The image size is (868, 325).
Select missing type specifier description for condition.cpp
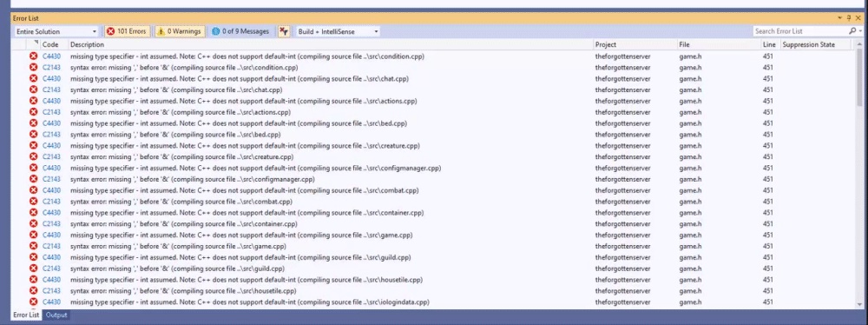click(247, 56)
